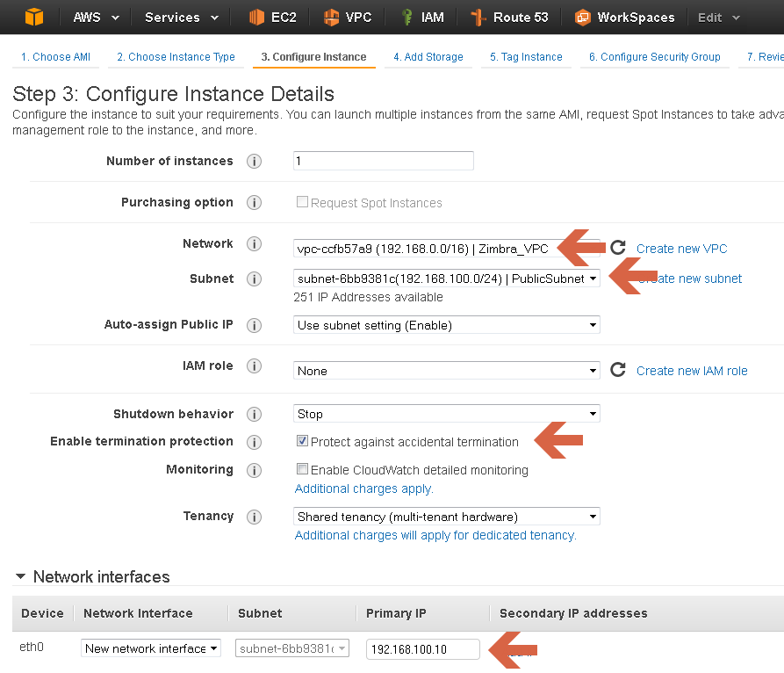Go to 1. Choose AMI step
This screenshot has width=784, height=673.
[x=55, y=57]
